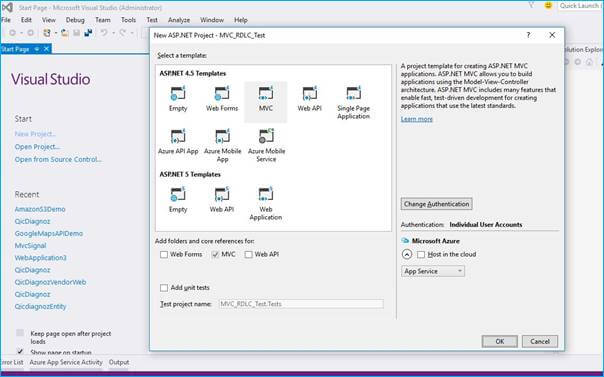
Task: Click the Cancel button
Action: coord(540,341)
